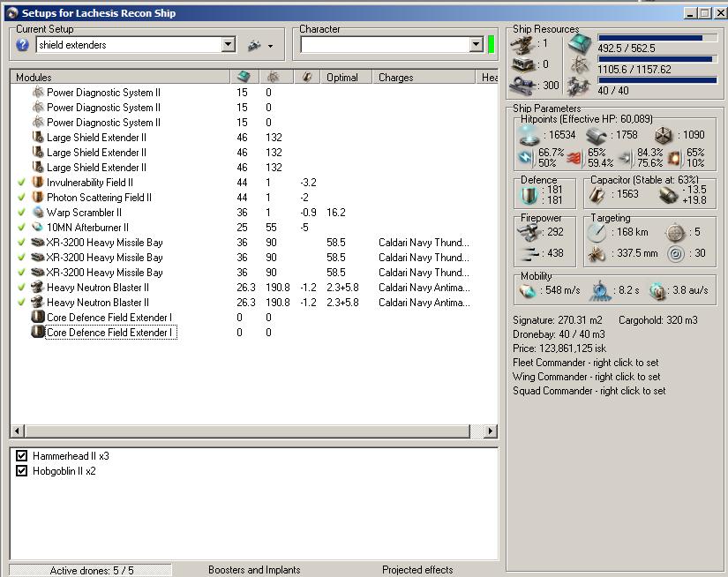Screen dimensions: 728x577
Task: Toggle the first XR-3200 Heavy Missile Bay checkmark
Action: point(21,243)
